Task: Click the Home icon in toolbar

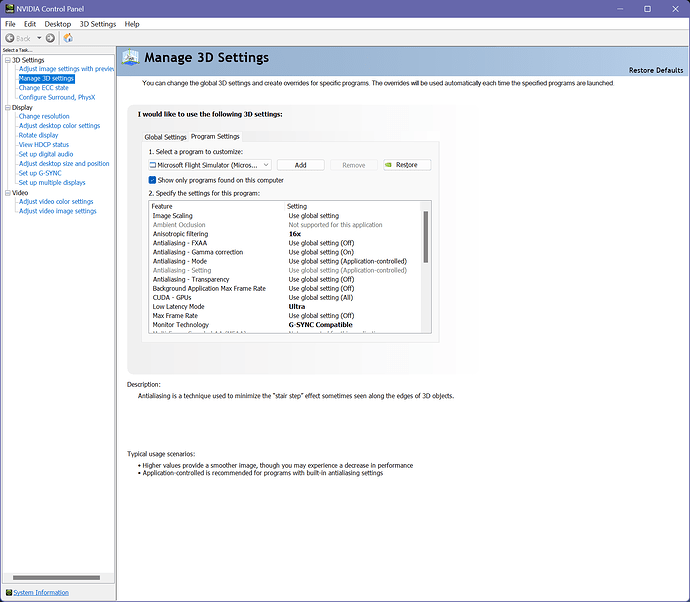Action: [68, 38]
